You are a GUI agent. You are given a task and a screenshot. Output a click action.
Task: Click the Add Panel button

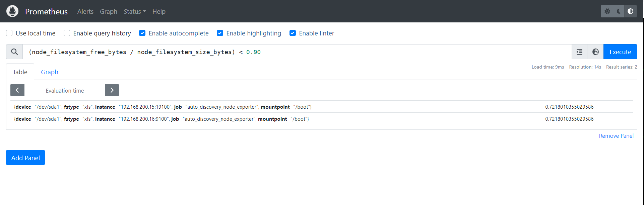pos(25,158)
